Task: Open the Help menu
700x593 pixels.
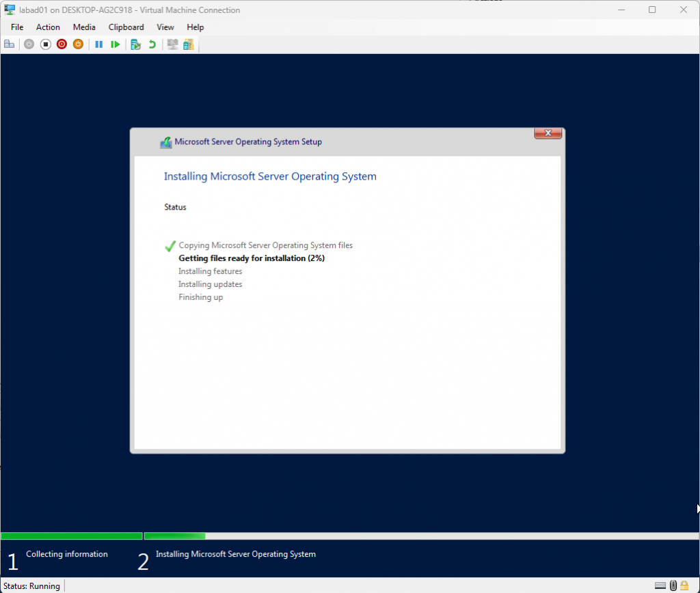Action: click(x=196, y=27)
